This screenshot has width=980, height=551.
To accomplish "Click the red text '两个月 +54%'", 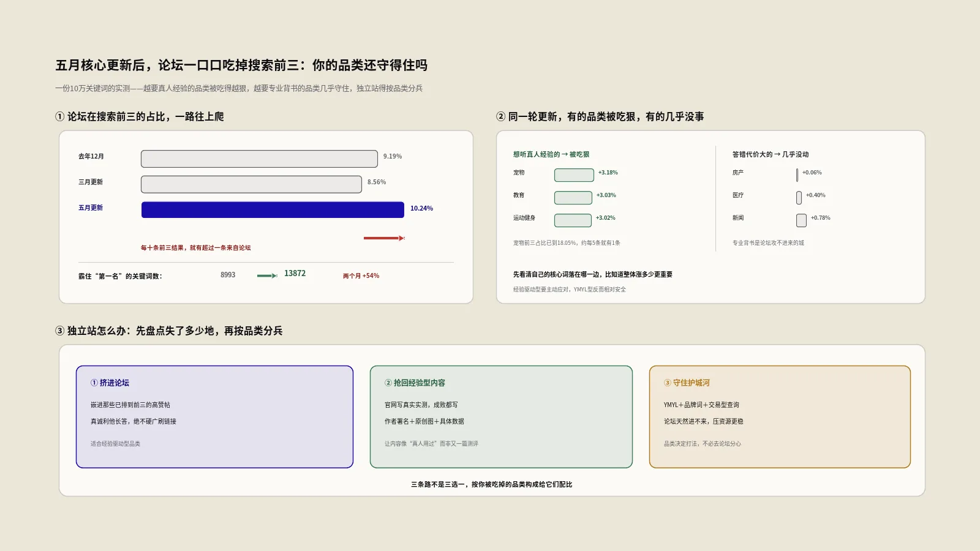I will coord(361,276).
